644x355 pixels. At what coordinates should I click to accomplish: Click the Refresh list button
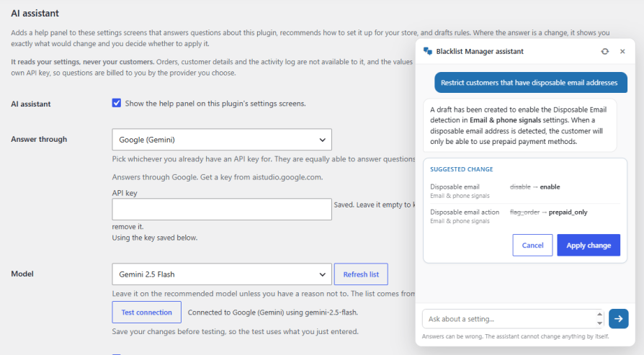tap(361, 274)
